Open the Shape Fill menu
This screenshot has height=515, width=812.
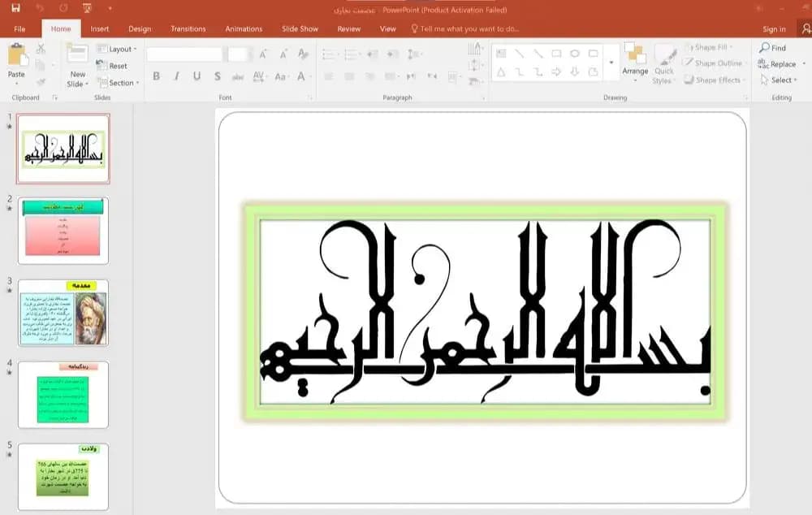708,47
